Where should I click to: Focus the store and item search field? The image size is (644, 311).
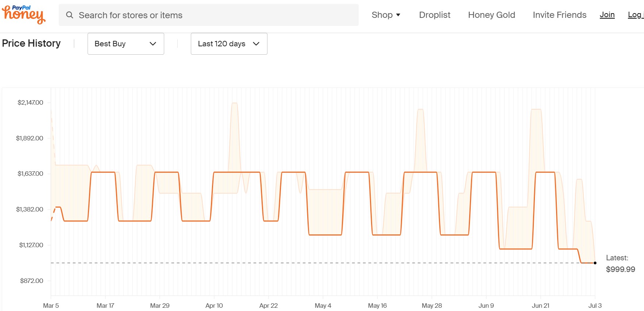click(209, 15)
